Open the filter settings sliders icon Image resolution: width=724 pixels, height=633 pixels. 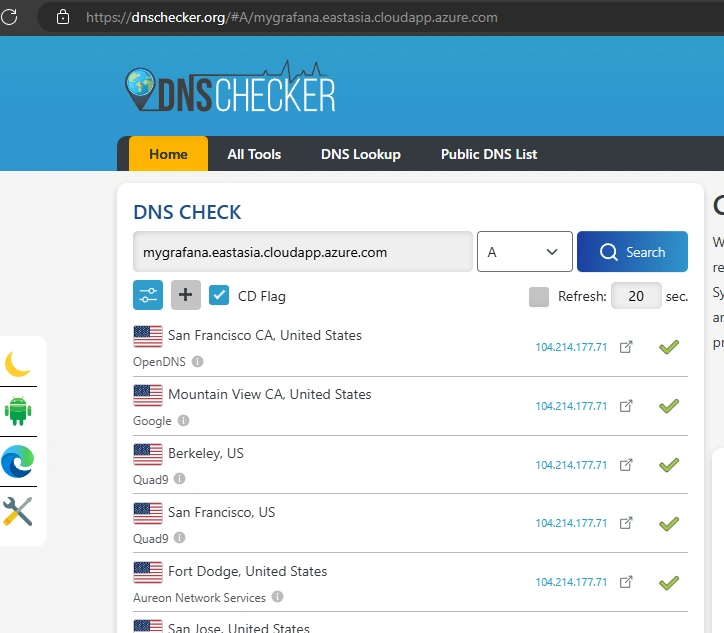[148, 295]
